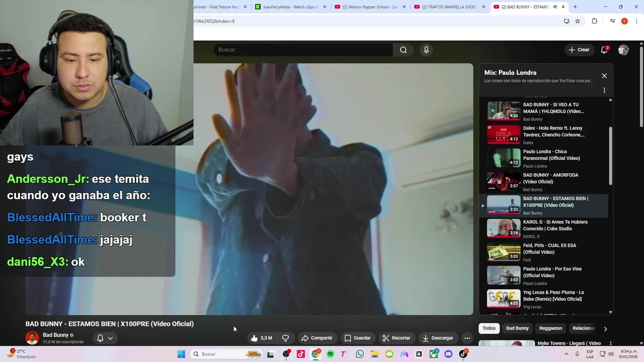Open WhatsApp from the taskbar
644x362 pixels.
360,354
